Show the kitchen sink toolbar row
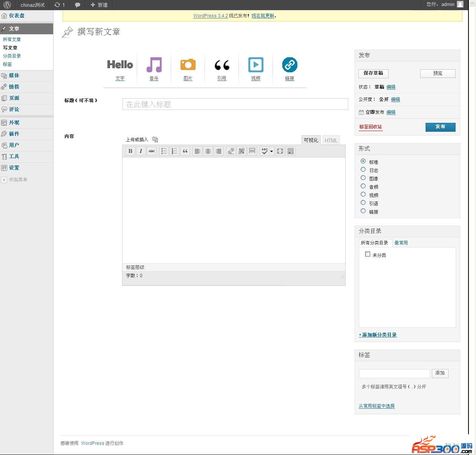This screenshot has height=455, width=476. (291, 151)
